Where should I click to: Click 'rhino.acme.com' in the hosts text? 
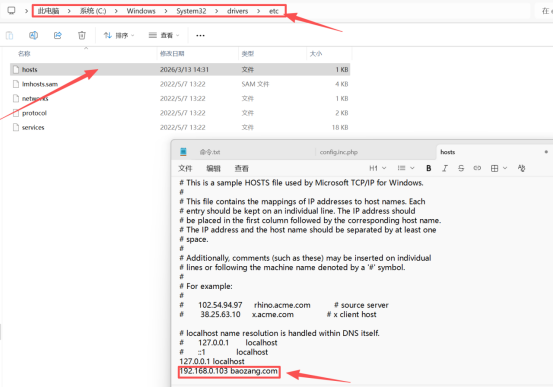pos(282,305)
